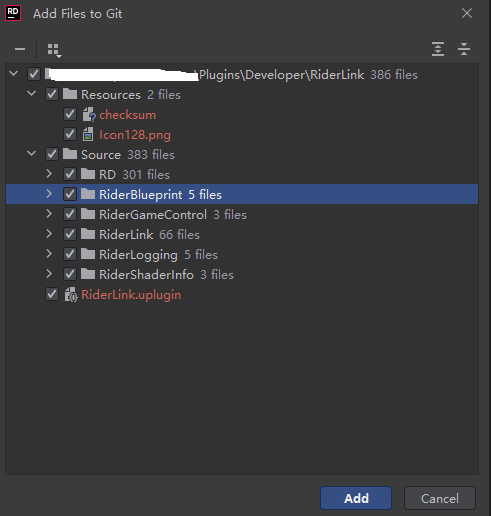The width and height of the screenshot is (491, 516).
Task: Click the Rider RD logo icon
Action: pos(13,13)
